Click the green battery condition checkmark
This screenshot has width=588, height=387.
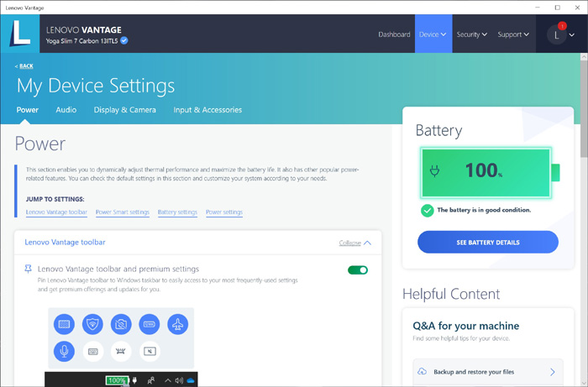(427, 211)
